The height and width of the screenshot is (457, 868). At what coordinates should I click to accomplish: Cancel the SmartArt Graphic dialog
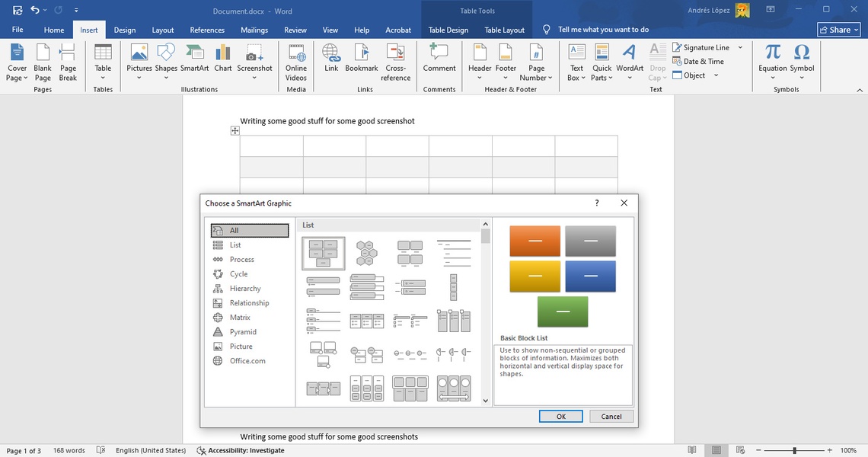pyautogui.click(x=611, y=417)
